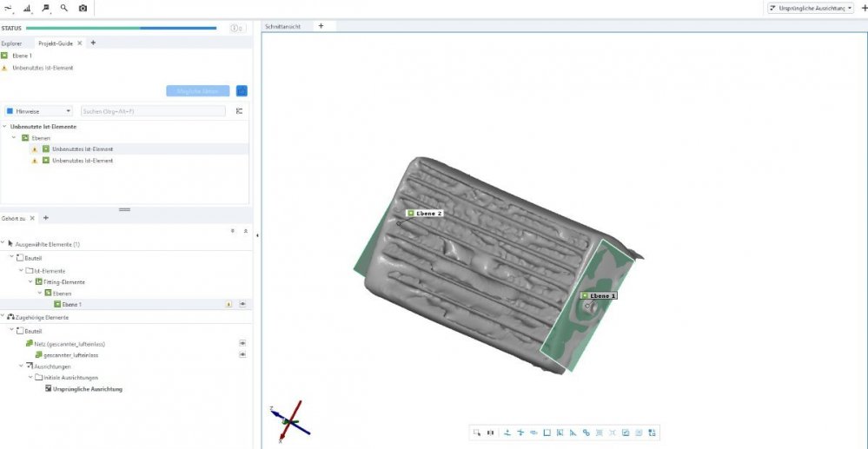Viewport: 868px width, 449px height.
Task: Collapse the Unbenutzte Ist-Elemente group
Action: pyautogui.click(x=5, y=127)
